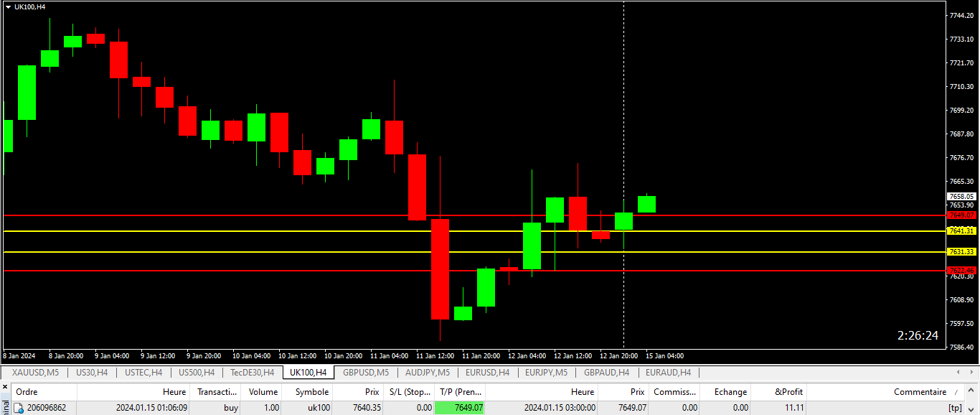This screenshot has height=415, width=980.
Task: Click the open time 2024.01.15 01:06:09
Action: [x=151, y=408]
